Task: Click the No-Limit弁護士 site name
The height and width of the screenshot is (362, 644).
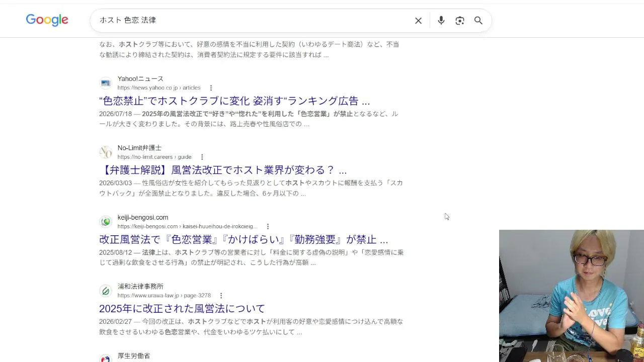Action: [x=139, y=148]
